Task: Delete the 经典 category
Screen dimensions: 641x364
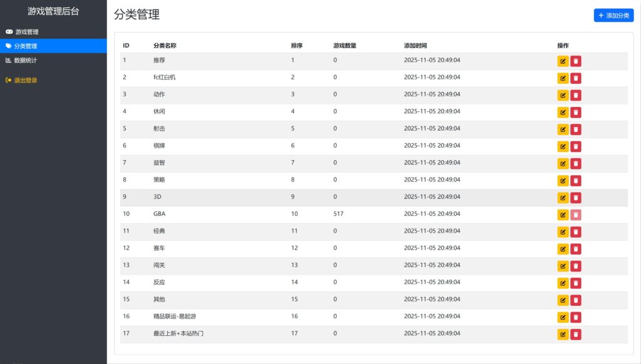Action: tap(575, 231)
